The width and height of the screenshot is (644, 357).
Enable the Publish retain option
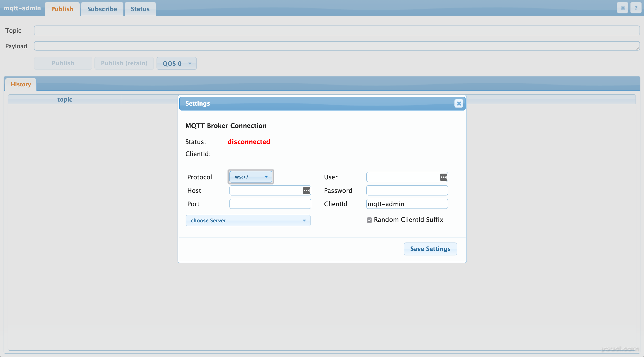pos(123,63)
